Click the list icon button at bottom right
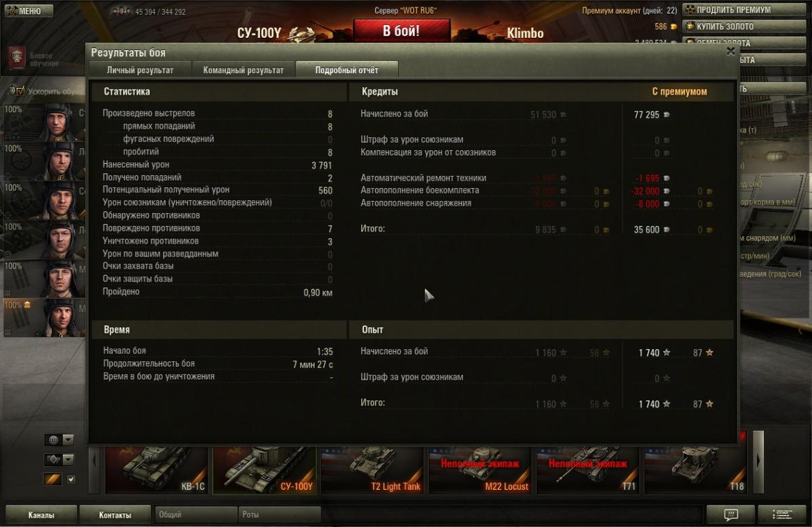This screenshot has width=812, height=527. [x=782, y=514]
